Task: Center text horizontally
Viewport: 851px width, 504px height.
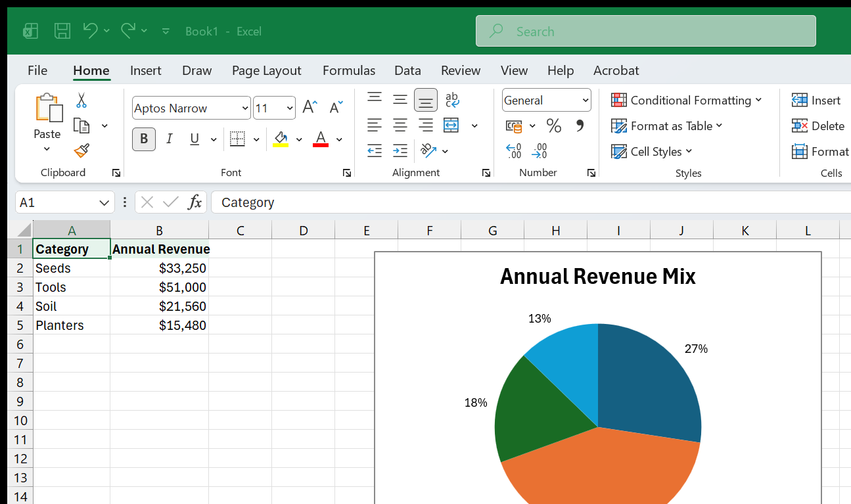Action: 400,125
